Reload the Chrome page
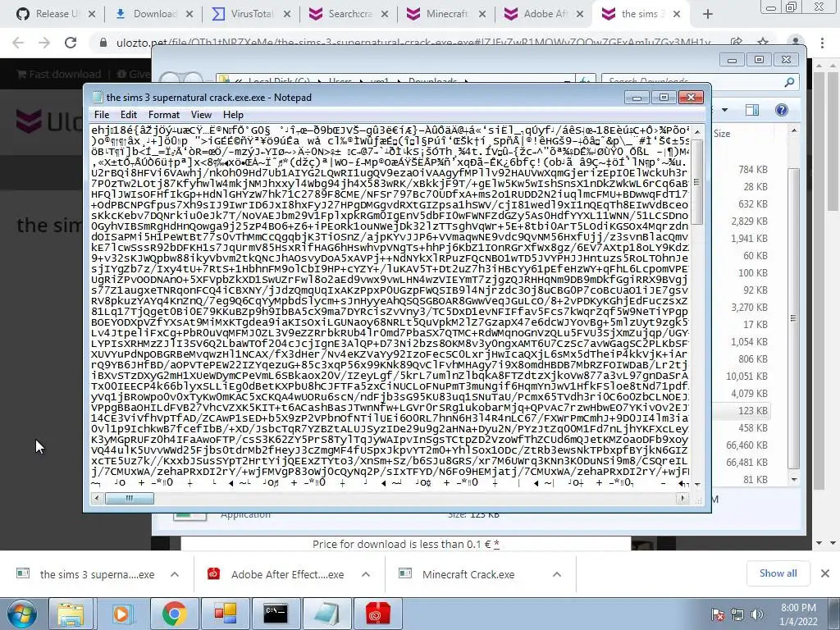 click(x=71, y=43)
